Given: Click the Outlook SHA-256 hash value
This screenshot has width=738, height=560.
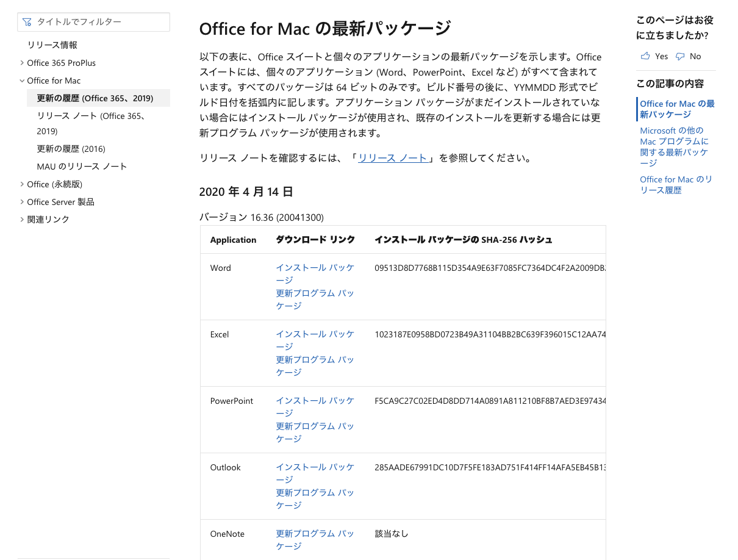Looking at the screenshot, I should tap(490, 467).
